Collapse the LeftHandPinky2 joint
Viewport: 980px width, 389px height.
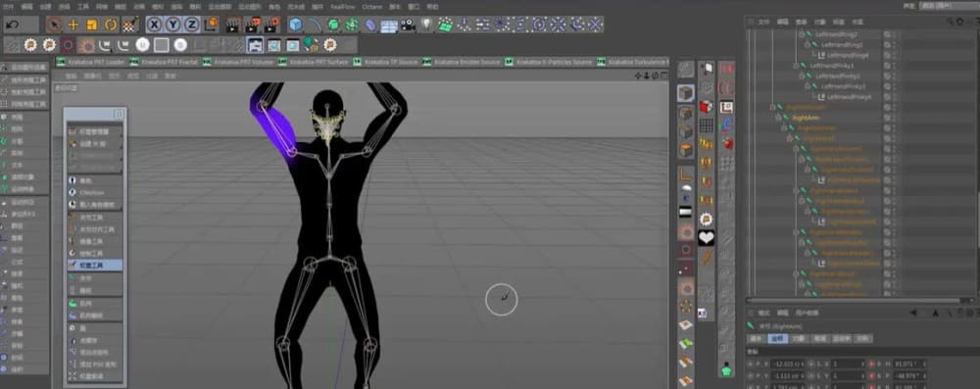click(802, 75)
